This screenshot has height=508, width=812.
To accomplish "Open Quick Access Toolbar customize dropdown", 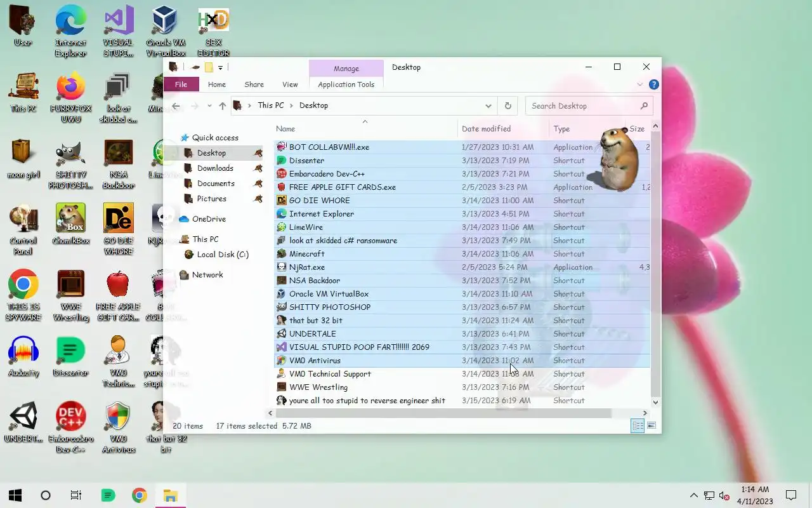I will [220, 67].
